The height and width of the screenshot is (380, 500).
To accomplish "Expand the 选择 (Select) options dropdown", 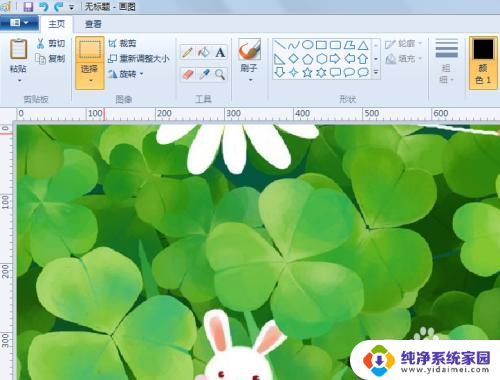I will coord(90,80).
